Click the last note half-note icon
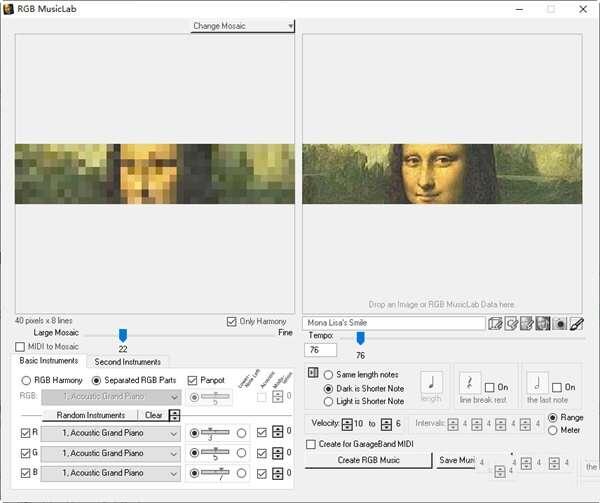The width and height of the screenshot is (600, 503). pyautogui.click(x=537, y=383)
